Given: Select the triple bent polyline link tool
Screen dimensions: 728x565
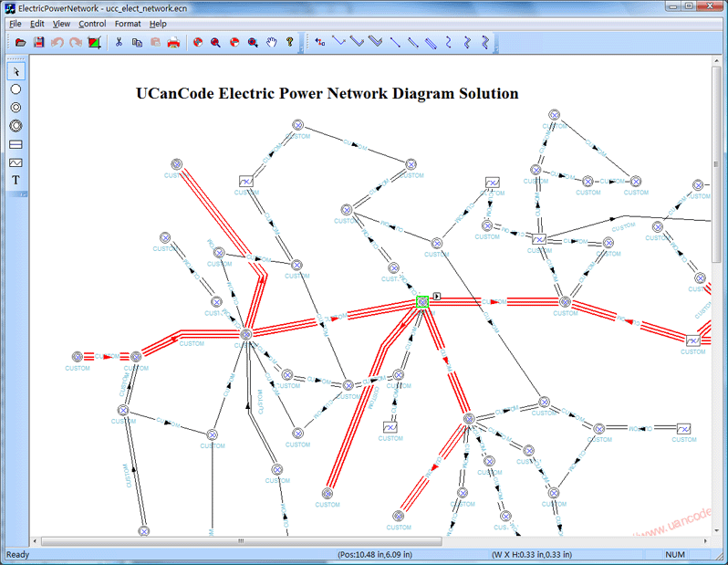Looking at the screenshot, I should [x=376, y=43].
